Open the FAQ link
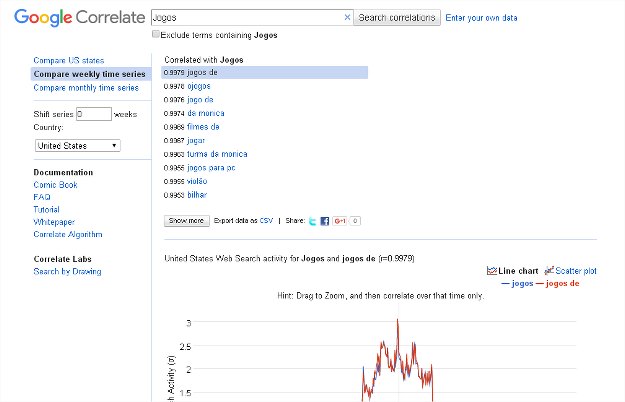Image resolution: width=625 pixels, height=402 pixels. click(x=42, y=197)
